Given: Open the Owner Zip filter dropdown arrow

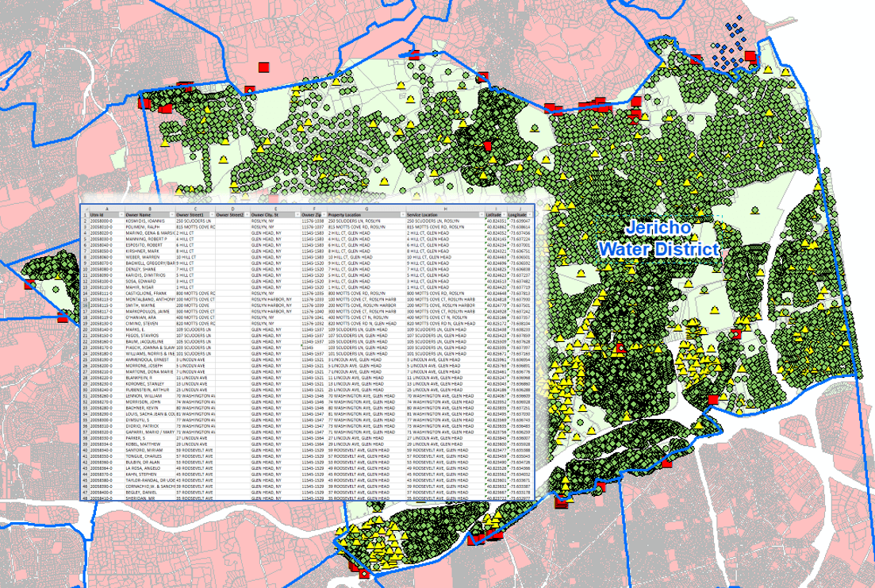Looking at the screenshot, I should pyautogui.click(x=324, y=215).
